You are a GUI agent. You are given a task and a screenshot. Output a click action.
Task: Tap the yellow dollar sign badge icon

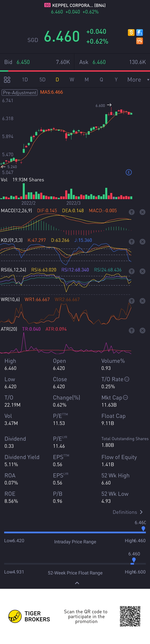pyautogui.click(x=131, y=33)
